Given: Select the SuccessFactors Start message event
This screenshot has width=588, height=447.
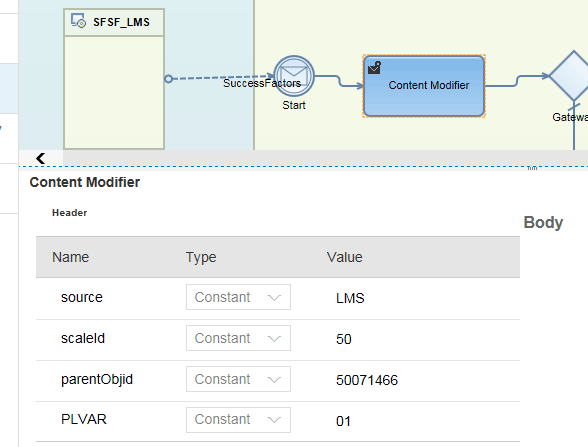Looking at the screenshot, I should [294, 76].
